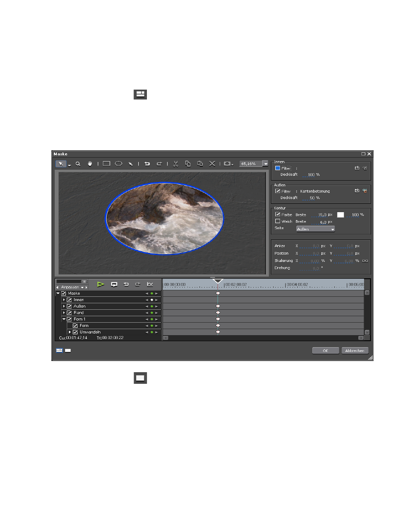The width and height of the screenshot is (411, 532).
Task: Click the paste icon
Action: pyautogui.click(x=200, y=164)
